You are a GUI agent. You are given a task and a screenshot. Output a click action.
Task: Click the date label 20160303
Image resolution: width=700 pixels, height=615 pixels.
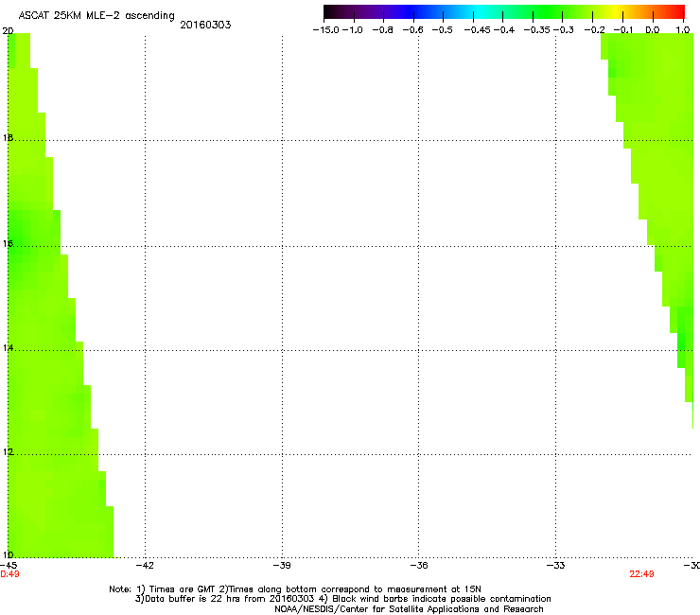tap(205, 25)
